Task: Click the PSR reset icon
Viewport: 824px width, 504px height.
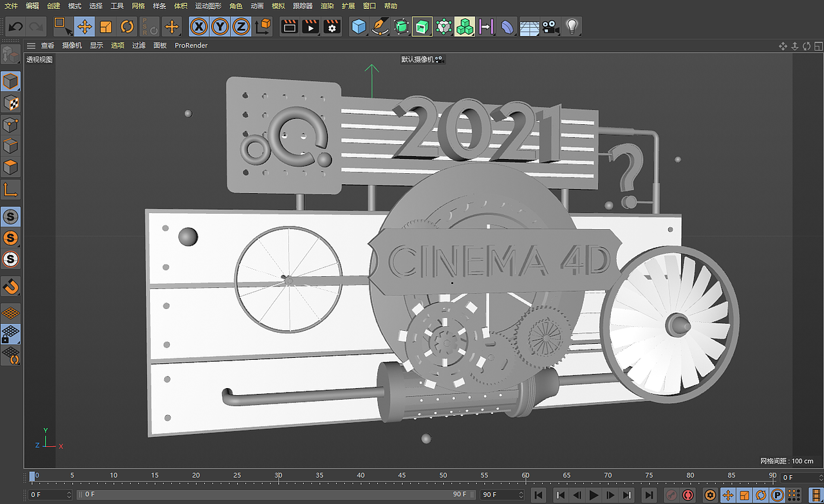Action: 149,26
